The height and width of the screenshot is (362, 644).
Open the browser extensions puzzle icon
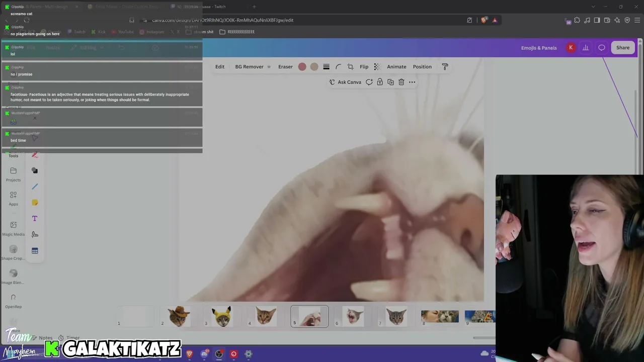click(x=577, y=20)
